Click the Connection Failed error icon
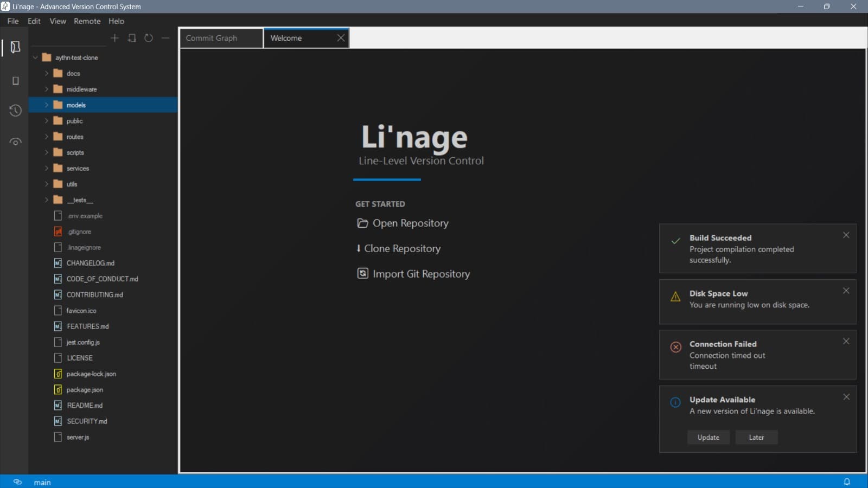The image size is (868, 488). click(675, 347)
